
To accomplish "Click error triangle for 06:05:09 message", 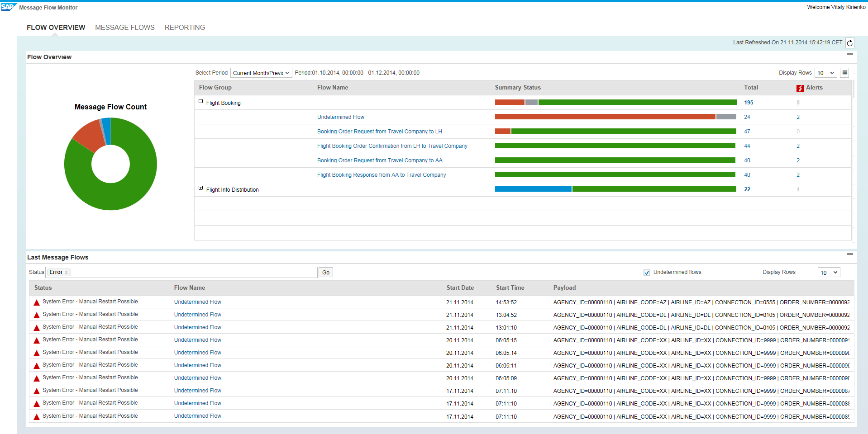I will pos(37,378).
